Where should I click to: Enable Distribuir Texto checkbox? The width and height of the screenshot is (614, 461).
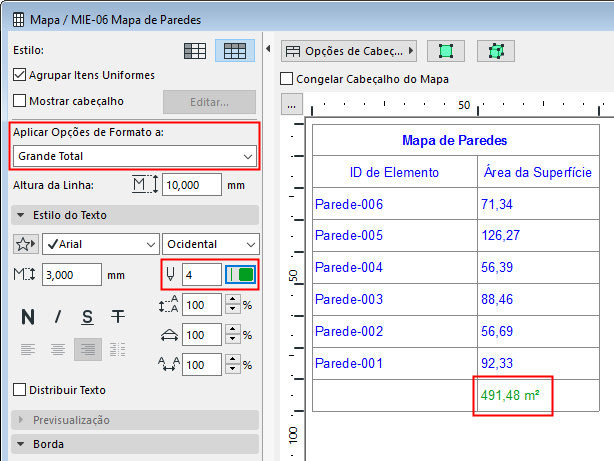(x=20, y=390)
